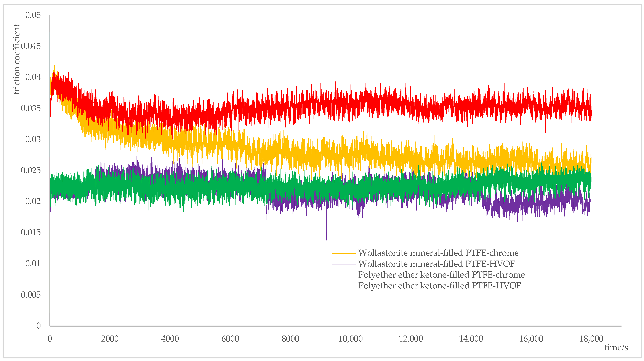Click the green Polyether PTFE-chrome legend line
Image resolution: width=644 pixels, height=361 pixels.
pos(343,275)
